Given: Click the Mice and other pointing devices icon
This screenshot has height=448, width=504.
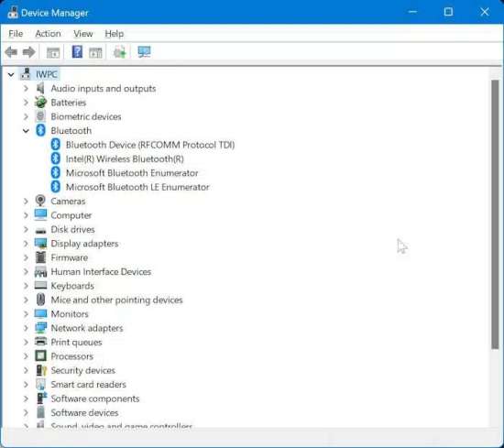Looking at the screenshot, I should click(x=40, y=300).
